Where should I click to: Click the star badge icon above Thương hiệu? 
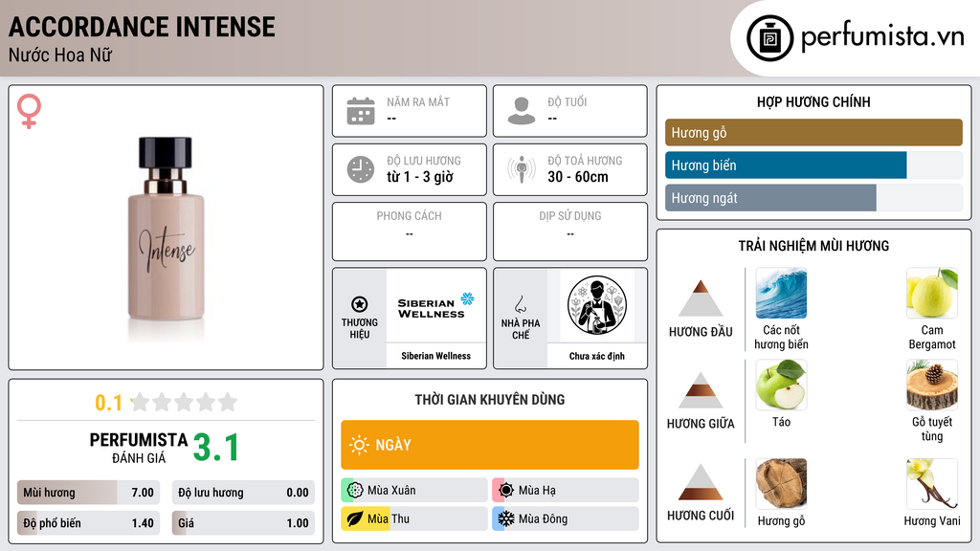click(360, 304)
